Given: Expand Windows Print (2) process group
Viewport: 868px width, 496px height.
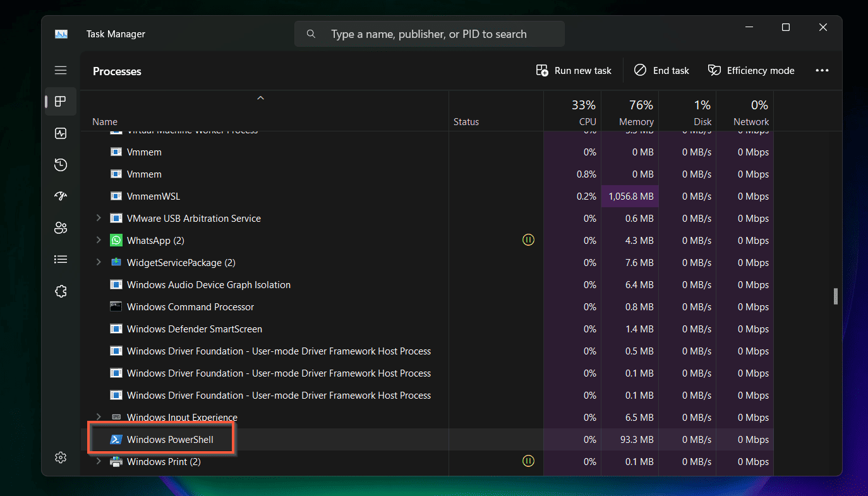Looking at the screenshot, I should (x=99, y=461).
